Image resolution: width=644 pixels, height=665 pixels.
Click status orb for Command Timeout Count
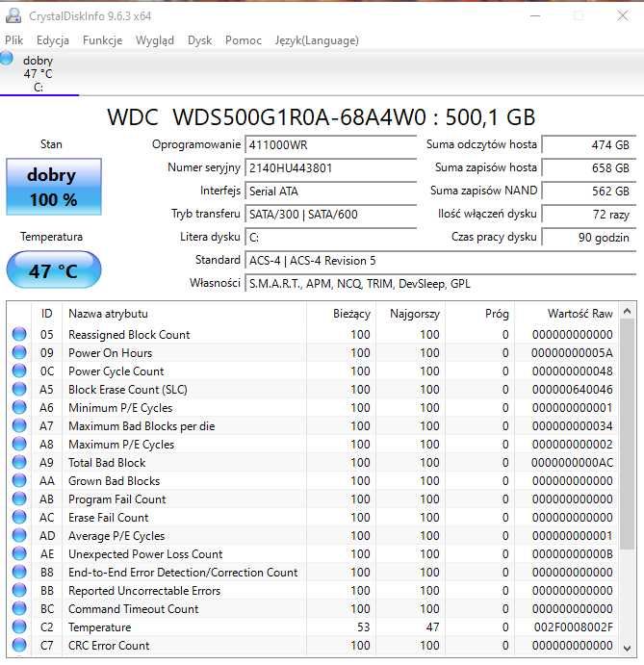(x=19, y=608)
